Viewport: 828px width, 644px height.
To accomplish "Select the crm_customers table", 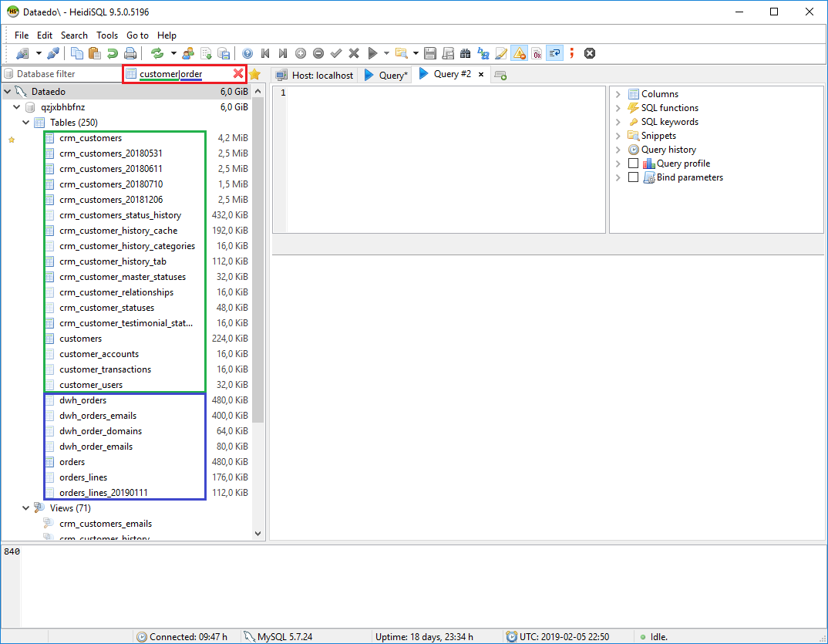I will click(90, 138).
